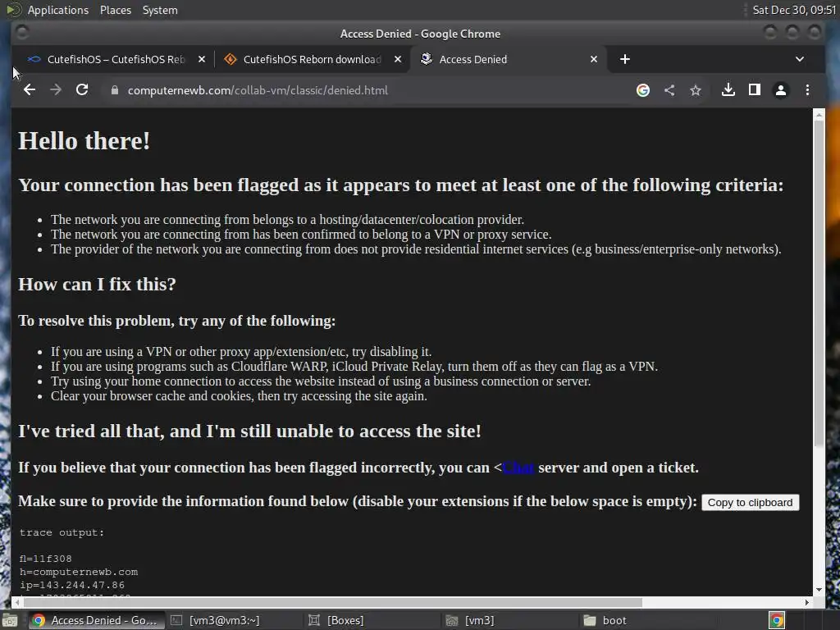Click the 'trace output:' text
Image resolution: width=840 pixels, height=630 pixels.
[x=62, y=532]
